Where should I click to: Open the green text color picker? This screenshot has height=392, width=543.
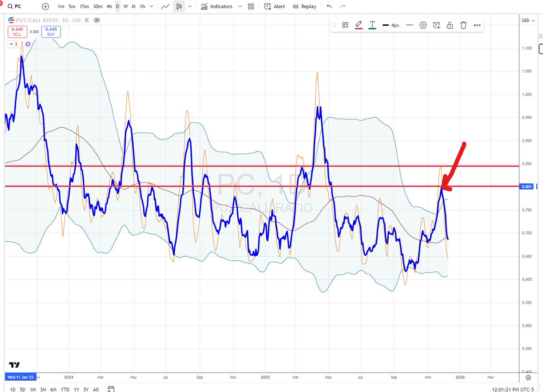click(372, 25)
